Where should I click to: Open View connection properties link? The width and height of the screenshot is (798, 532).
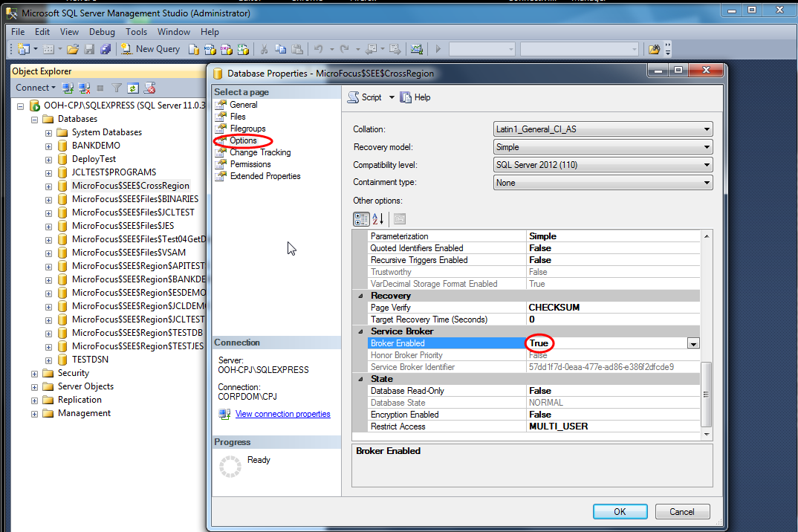(x=282, y=414)
